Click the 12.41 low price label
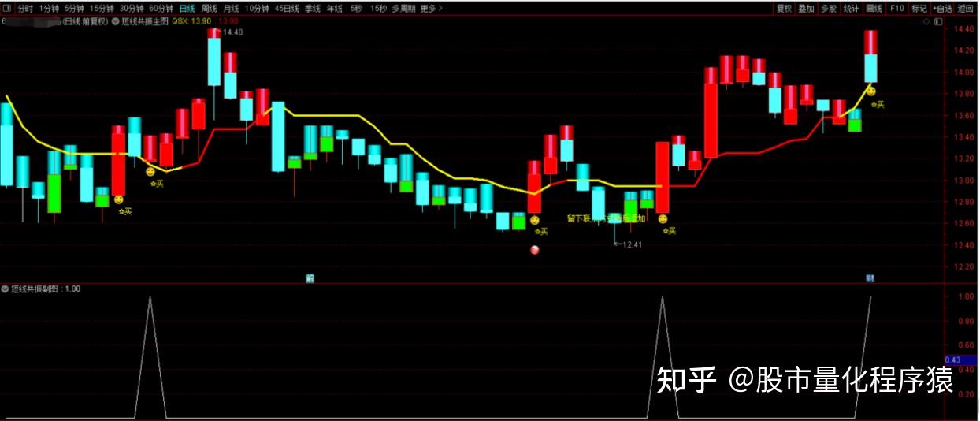Image resolution: width=980 pixels, height=421 pixels. pos(632,244)
